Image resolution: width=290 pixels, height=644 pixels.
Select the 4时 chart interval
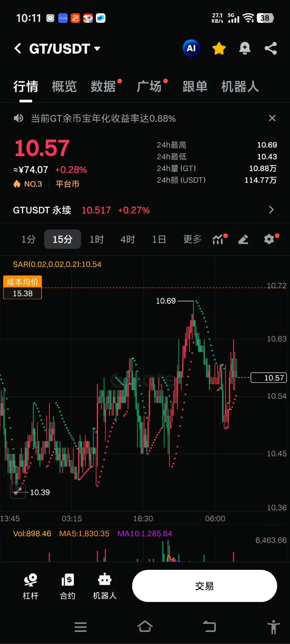coord(128,240)
